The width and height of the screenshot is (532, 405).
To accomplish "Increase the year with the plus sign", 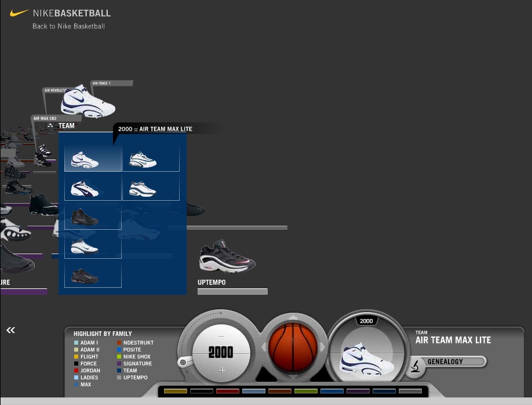I will pos(221,370).
